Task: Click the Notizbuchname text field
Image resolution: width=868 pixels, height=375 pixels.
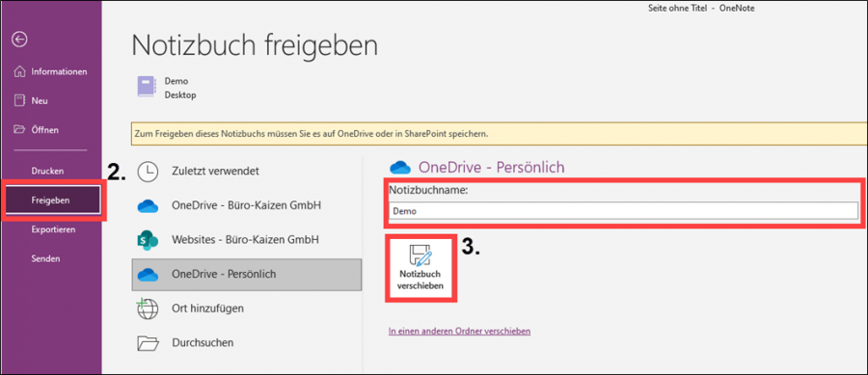Action: 623,211
